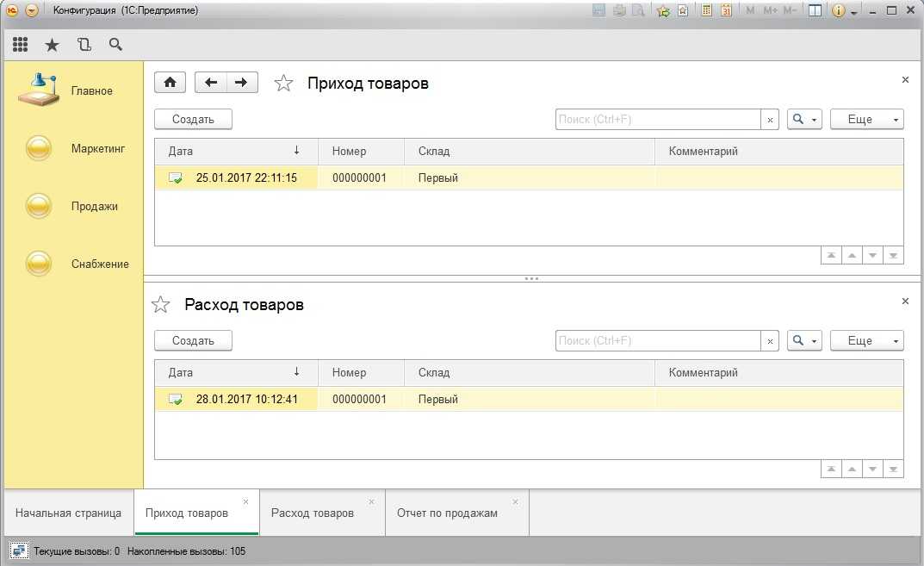Open the calculator icon in title bar
The image size is (924, 566).
pos(706,10)
